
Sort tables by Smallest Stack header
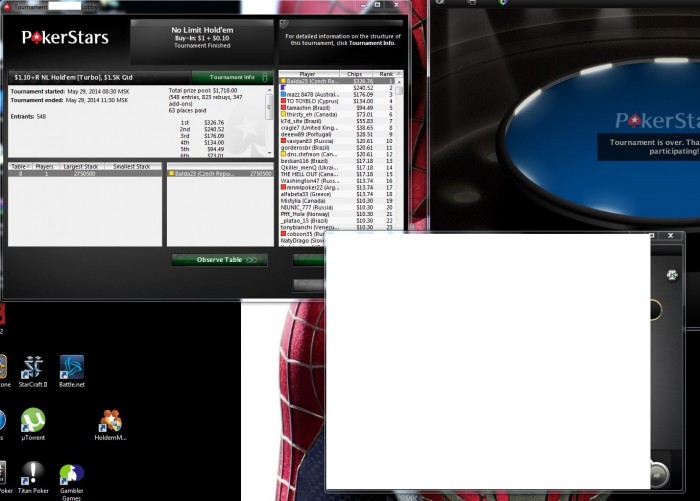click(132, 167)
